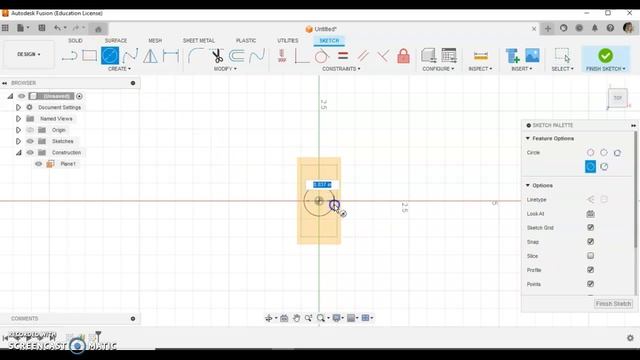
Task: Click the Measure ruler icon
Action: tap(480, 56)
